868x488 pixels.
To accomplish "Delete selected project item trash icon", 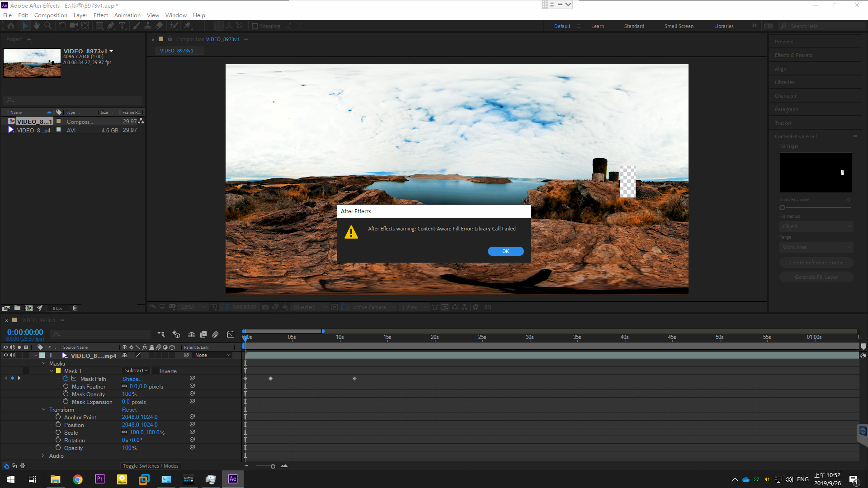I will [75, 308].
